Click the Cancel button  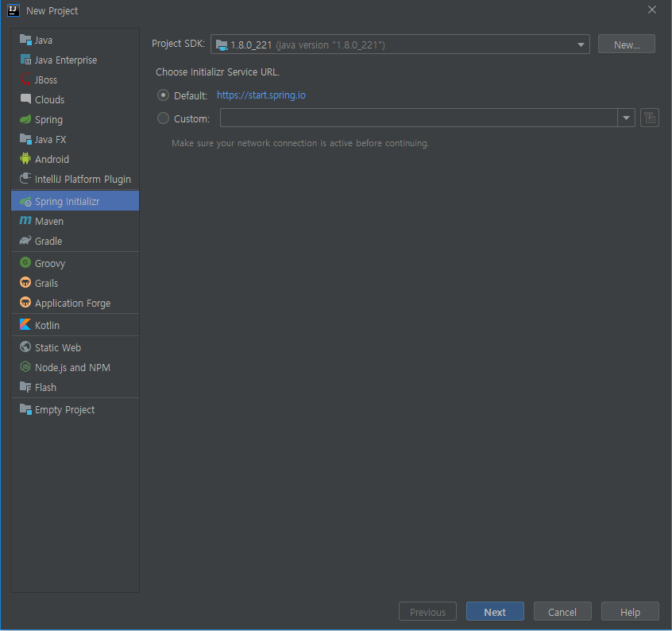pyautogui.click(x=562, y=611)
